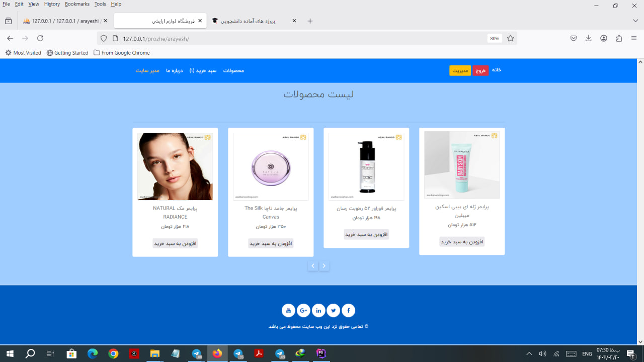The width and height of the screenshot is (644, 362).
Task: Open Firefox downloads from the toolbar icon
Action: [x=588, y=38]
